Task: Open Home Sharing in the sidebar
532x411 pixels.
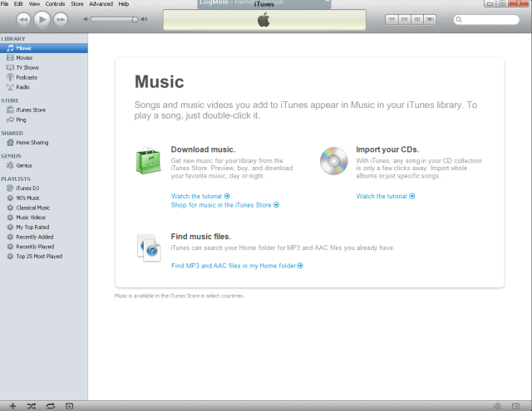Action: pos(44,143)
